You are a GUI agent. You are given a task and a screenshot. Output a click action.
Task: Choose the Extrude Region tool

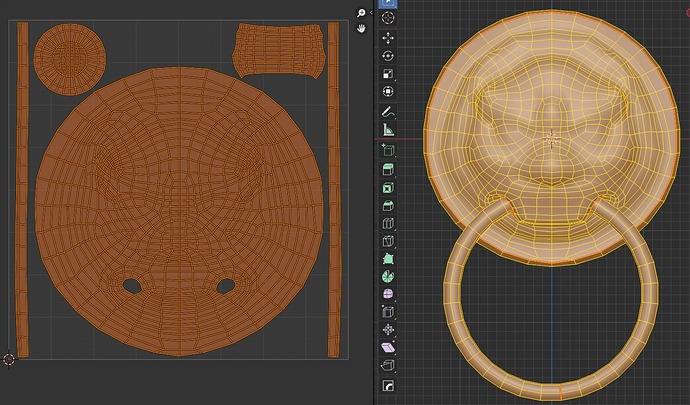pos(388,169)
